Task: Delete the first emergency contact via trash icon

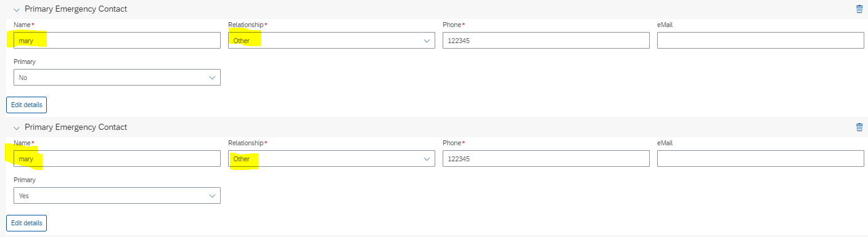Action: [859, 9]
